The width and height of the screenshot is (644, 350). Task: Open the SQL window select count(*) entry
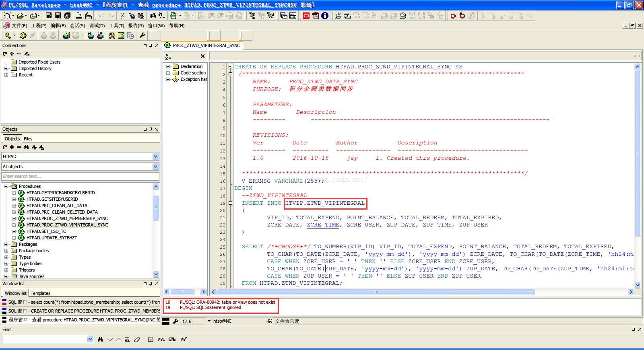[x=80, y=302]
